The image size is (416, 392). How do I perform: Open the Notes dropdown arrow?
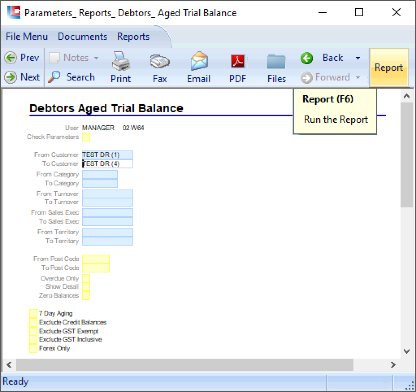[x=96, y=58]
